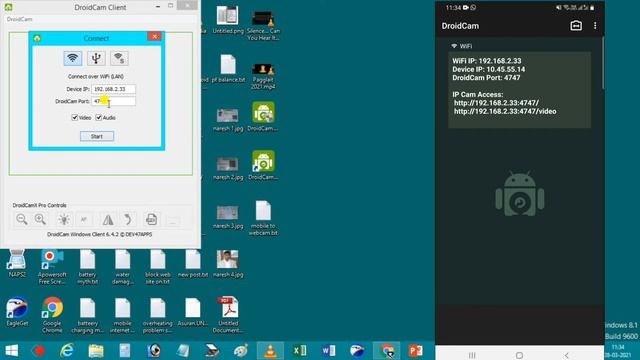Select the naresh 4.jpg desktop thumbnail
The image size is (640, 360).
coord(228,264)
